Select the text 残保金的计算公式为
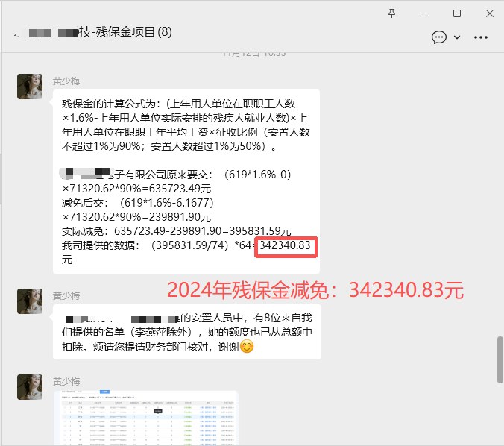504x446 pixels. click(x=109, y=104)
